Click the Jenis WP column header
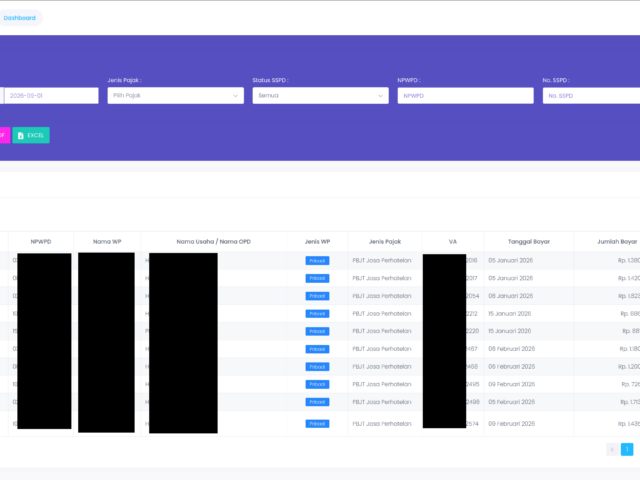 tap(317, 242)
